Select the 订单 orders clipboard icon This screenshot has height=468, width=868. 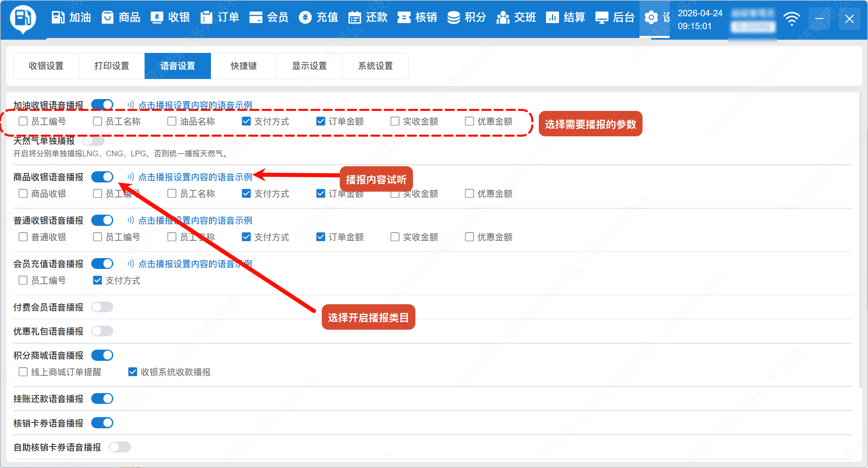coord(206,17)
